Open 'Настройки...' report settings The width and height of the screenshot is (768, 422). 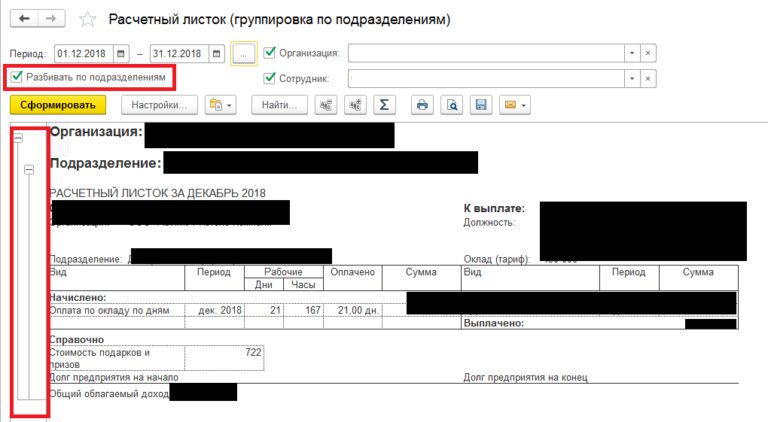coord(155,105)
